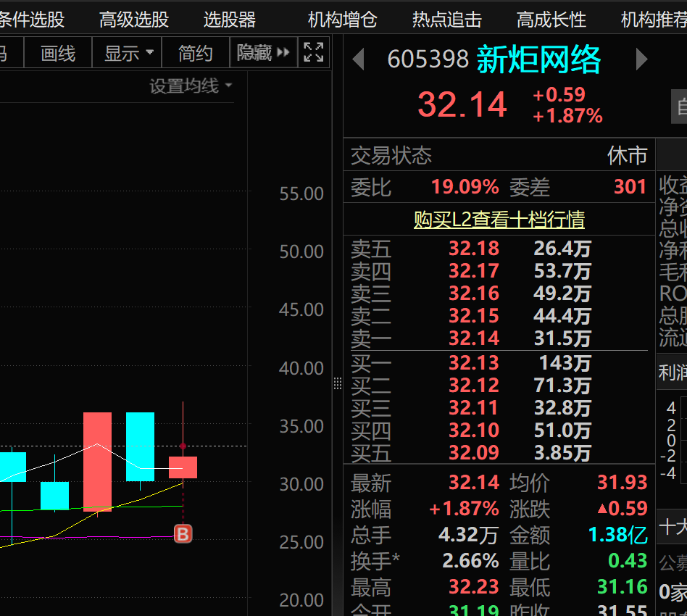The image size is (687, 616).
Task: Open the 热点追击 tab
Action: pos(447,20)
